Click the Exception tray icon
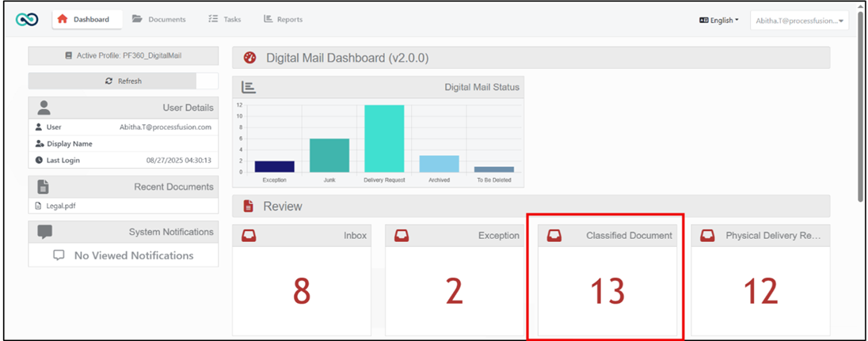868x341 pixels. coord(402,235)
